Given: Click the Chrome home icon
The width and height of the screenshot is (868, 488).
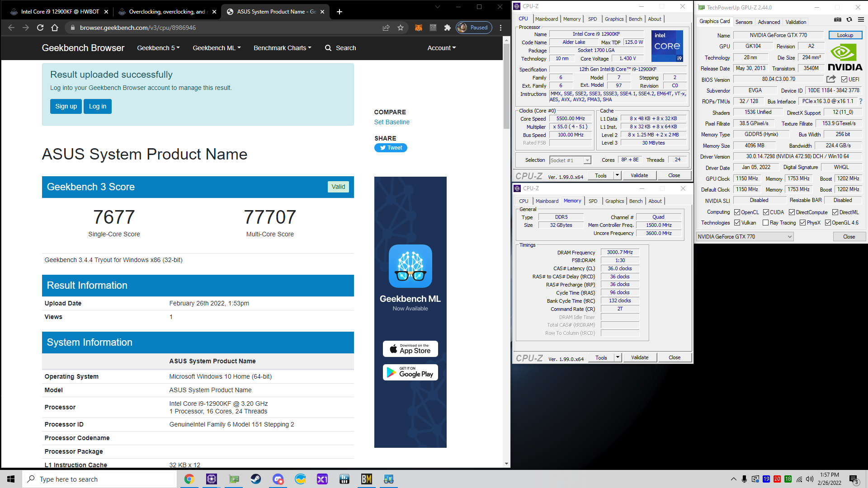Looking at the screenshot, I should point(55,28).
